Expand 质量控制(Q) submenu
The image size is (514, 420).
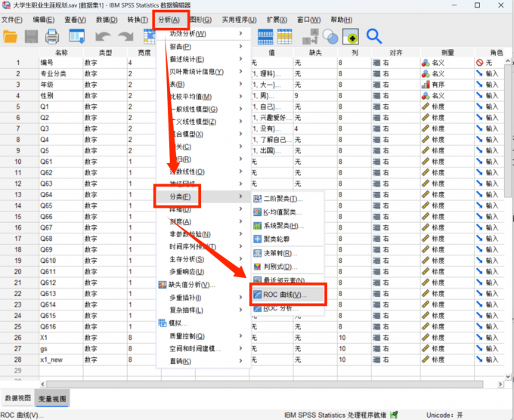pos(203,336)
